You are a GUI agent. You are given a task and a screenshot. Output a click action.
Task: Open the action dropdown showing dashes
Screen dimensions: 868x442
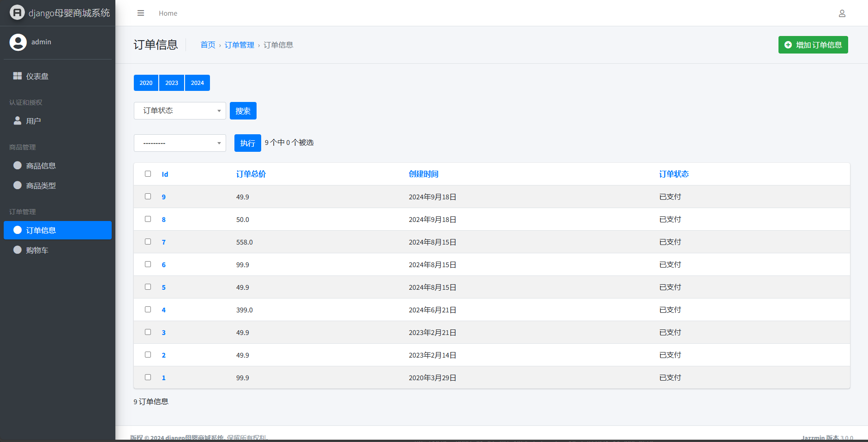click(180, 143)
